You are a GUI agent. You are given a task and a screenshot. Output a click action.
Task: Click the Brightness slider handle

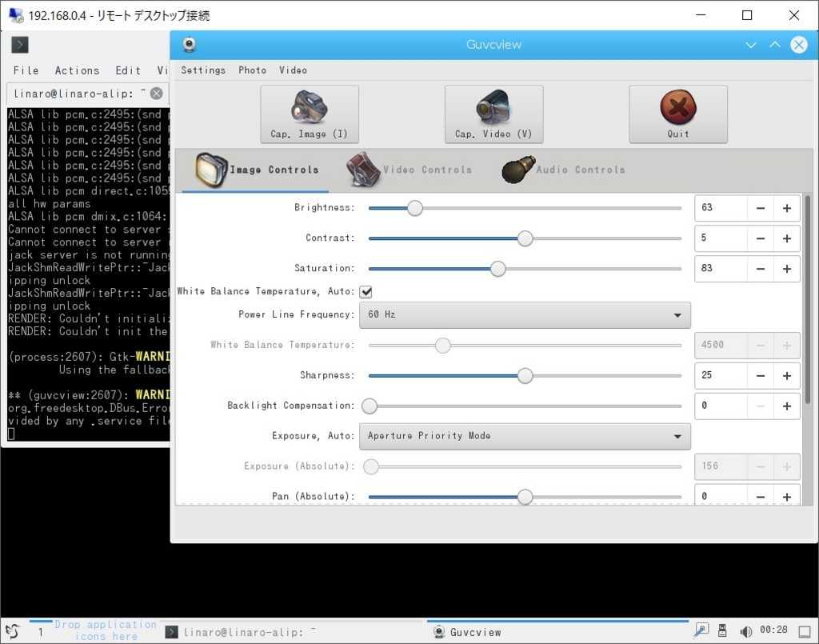coord(415,208)
